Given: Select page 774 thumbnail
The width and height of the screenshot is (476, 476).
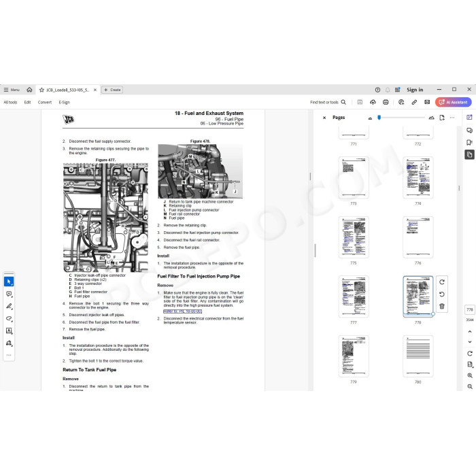Looking at the screenshot, I should point(418,177).
